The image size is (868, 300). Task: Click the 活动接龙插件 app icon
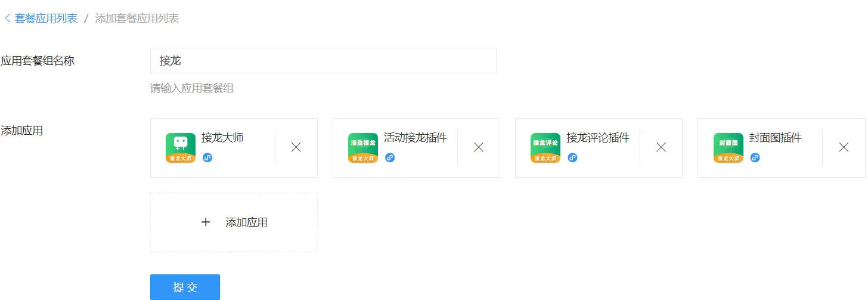(x=363, y=148)
